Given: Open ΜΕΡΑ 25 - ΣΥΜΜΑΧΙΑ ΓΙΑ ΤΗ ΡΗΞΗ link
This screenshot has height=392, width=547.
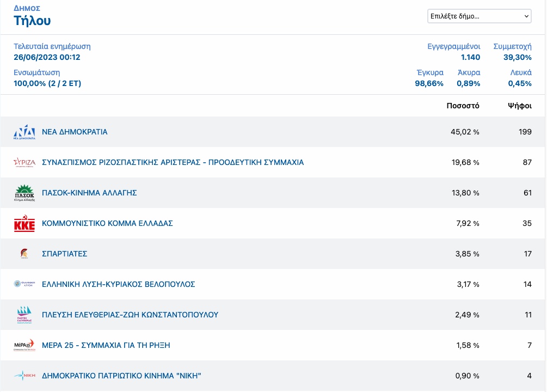Looking at the screenshot, I should click(106, 345).
